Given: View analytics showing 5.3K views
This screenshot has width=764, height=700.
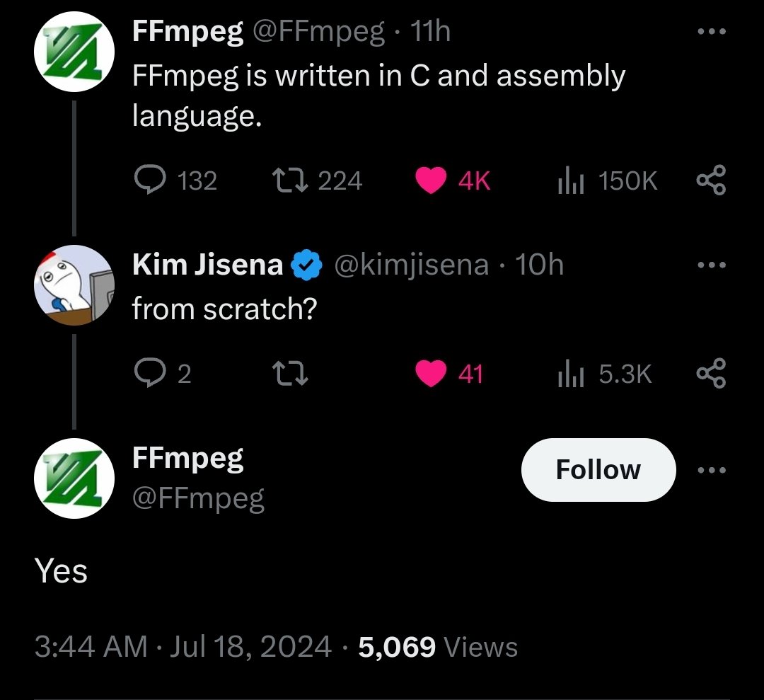Looking at the screenshot, I should 605,374.
